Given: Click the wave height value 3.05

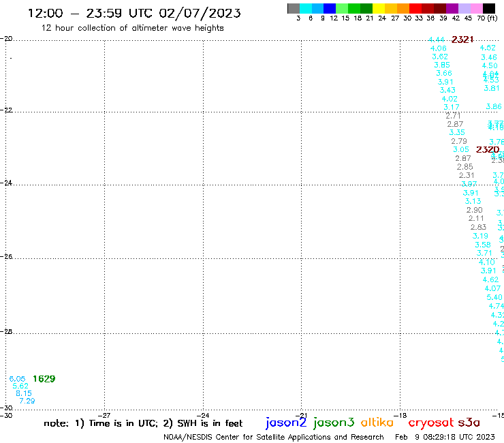Looking at the screenshot, I should [461, 149].
